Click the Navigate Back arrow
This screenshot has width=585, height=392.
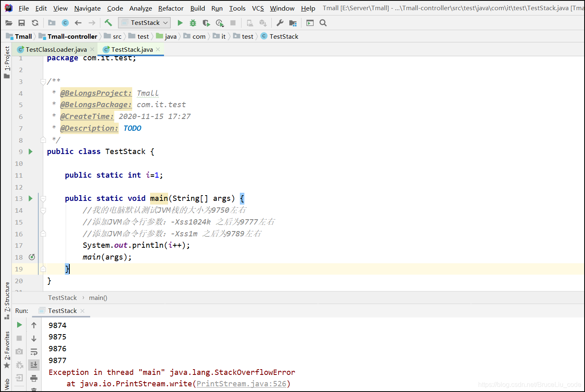(78, 23)
